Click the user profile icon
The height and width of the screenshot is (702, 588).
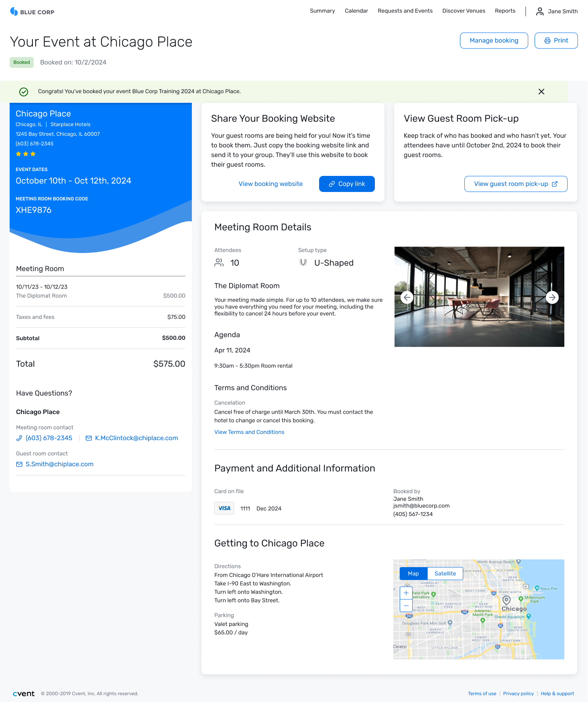pyautogui.click(x=540, y=11)
